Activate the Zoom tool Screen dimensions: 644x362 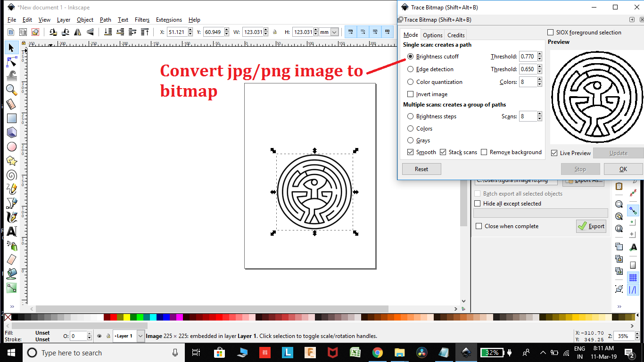10,90
